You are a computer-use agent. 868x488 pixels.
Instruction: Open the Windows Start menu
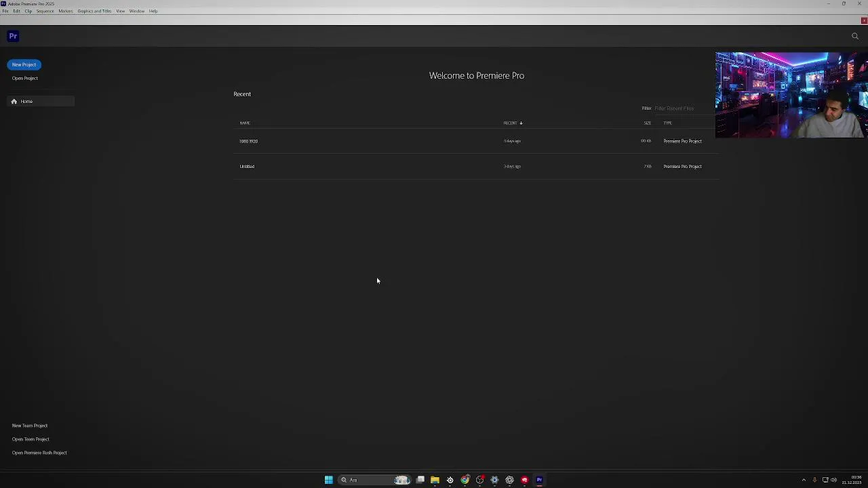click(x=329, y=480)
